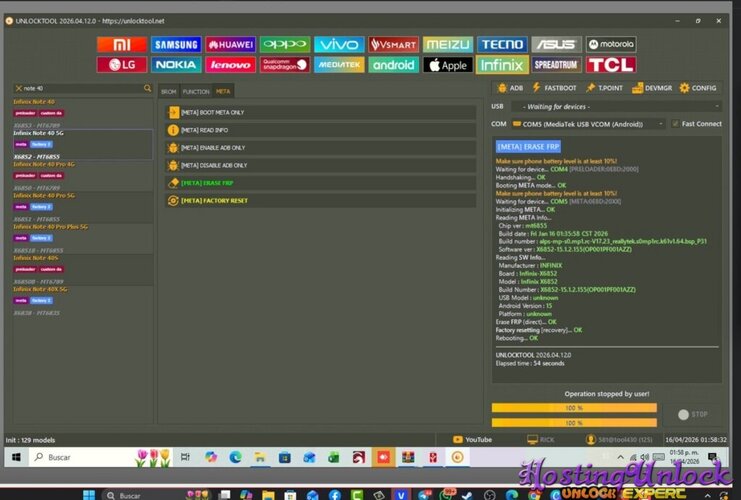Click the RICK computer name status item
This screenshot has height=500, width=741.
541,440
